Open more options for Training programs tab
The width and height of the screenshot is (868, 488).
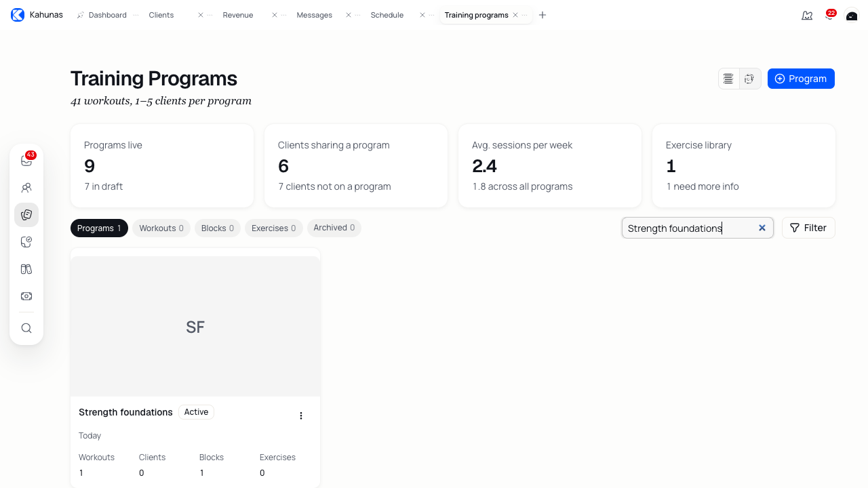(524, 15)
